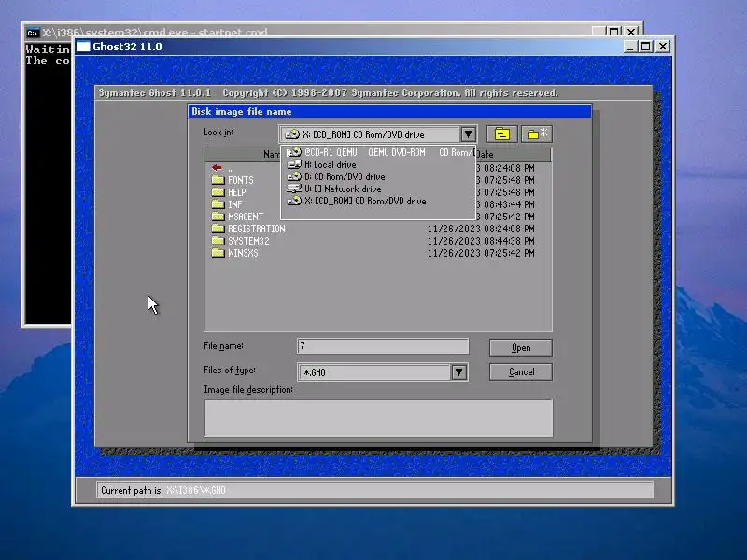Click the REGISTRATION date 08:24:08 PM
The height and width of the screenshot is (560, 747).
(x=481, y=229)
